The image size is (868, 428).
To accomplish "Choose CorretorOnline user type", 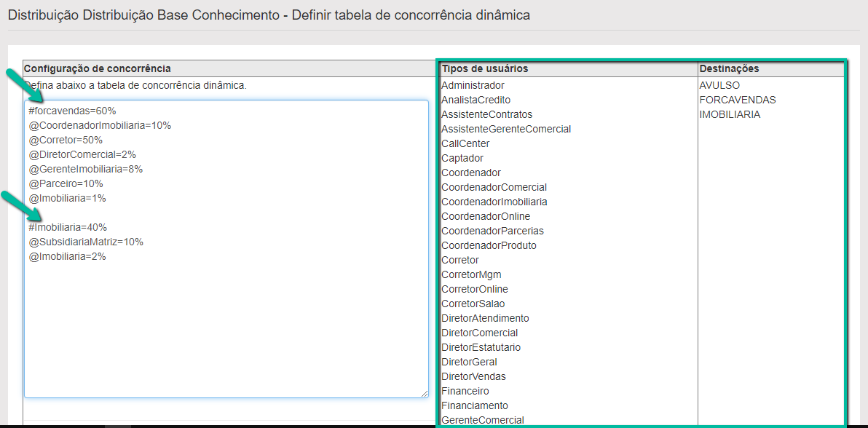I will pyautogui.click(x=475, y=289).
